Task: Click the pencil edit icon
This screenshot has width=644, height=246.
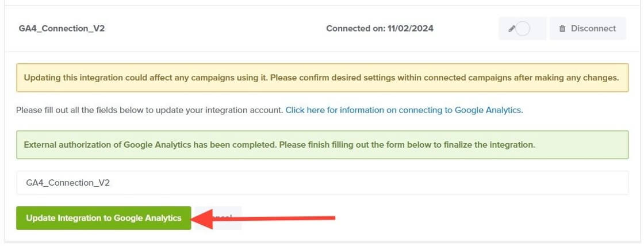Action: click(512, 29)
